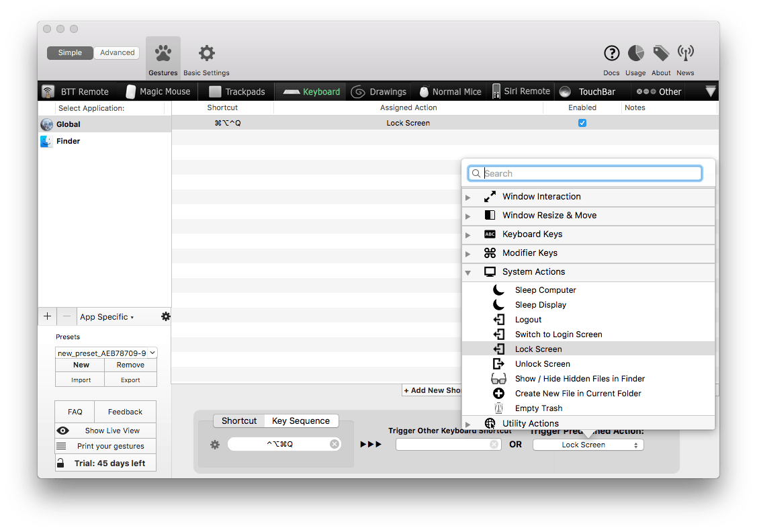Click New preset button
This screenshot has height=532, width=757.
coord(81,365)
